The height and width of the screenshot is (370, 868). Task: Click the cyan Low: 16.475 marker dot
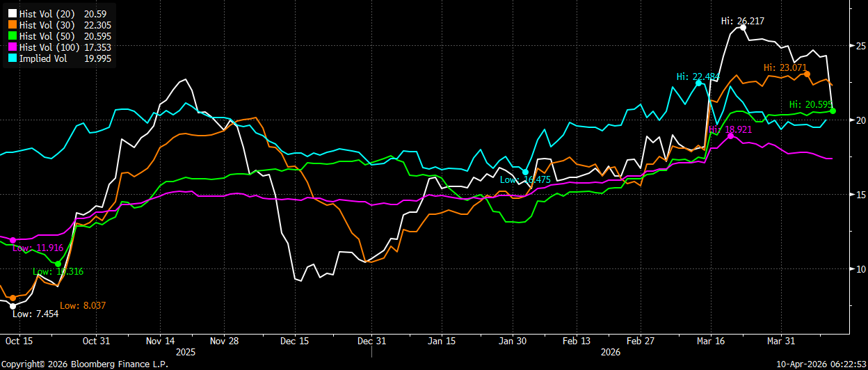click(x=526, y=172)
